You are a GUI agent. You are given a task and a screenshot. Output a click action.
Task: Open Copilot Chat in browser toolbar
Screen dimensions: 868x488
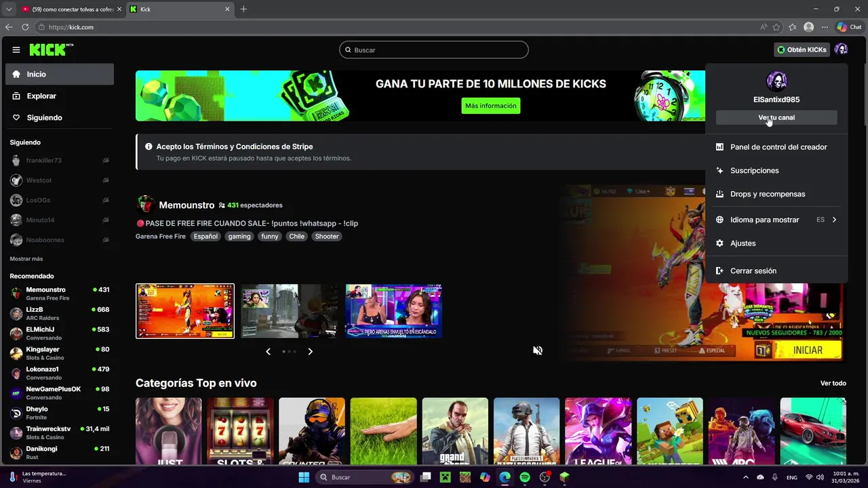849,27
